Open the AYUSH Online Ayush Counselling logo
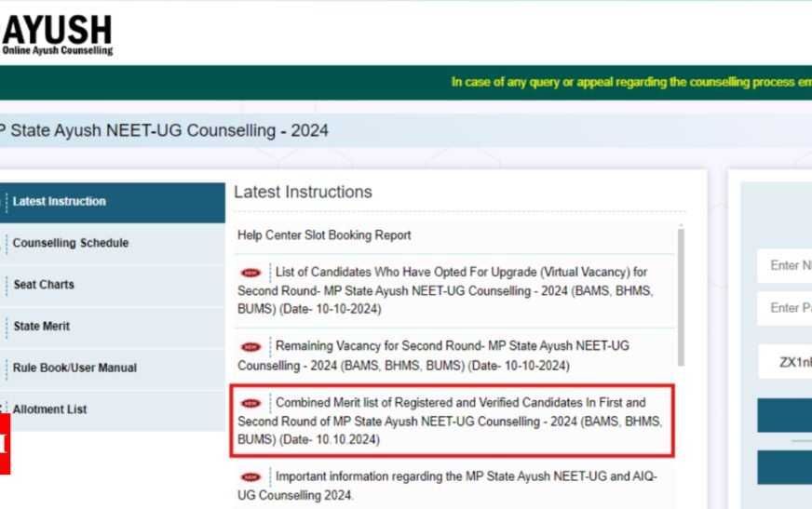This screenshot has height=509, width=812. click(x=57, y=34)
